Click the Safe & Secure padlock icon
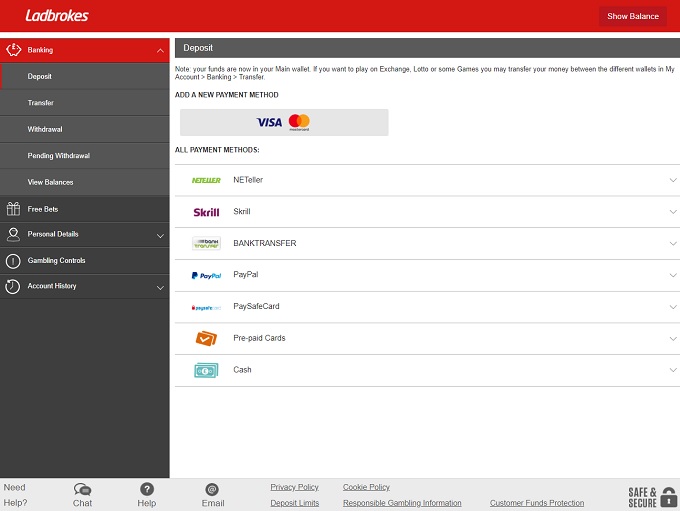Viewport: 680px width, 511px height. coord(669,497)
